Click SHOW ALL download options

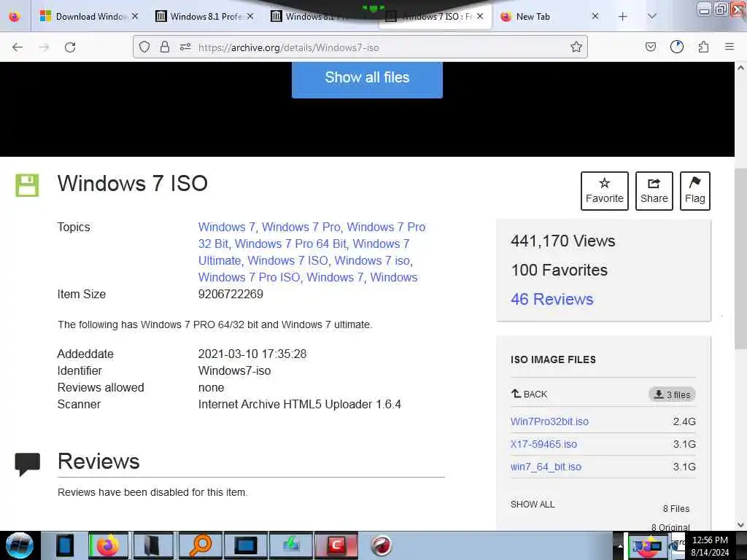(x=533, y=505)
